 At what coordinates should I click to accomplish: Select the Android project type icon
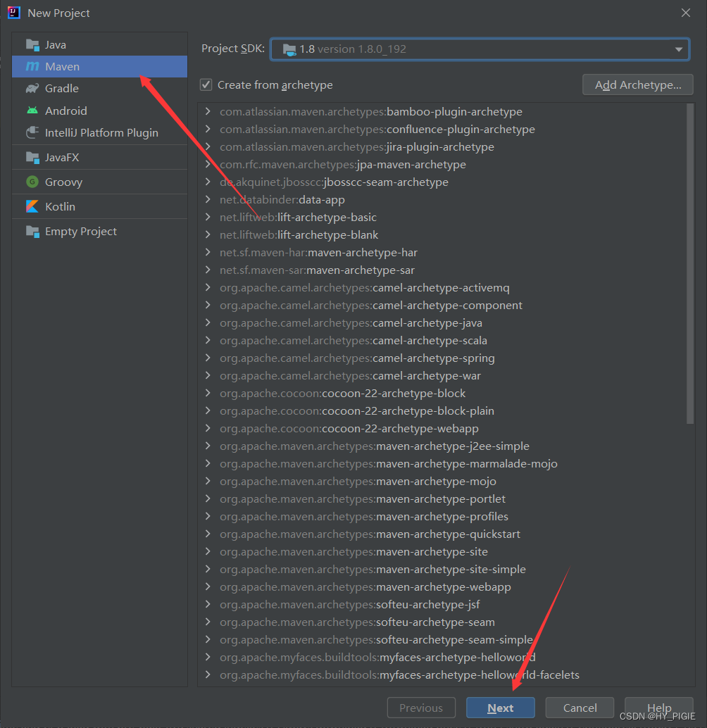(33, 111)
